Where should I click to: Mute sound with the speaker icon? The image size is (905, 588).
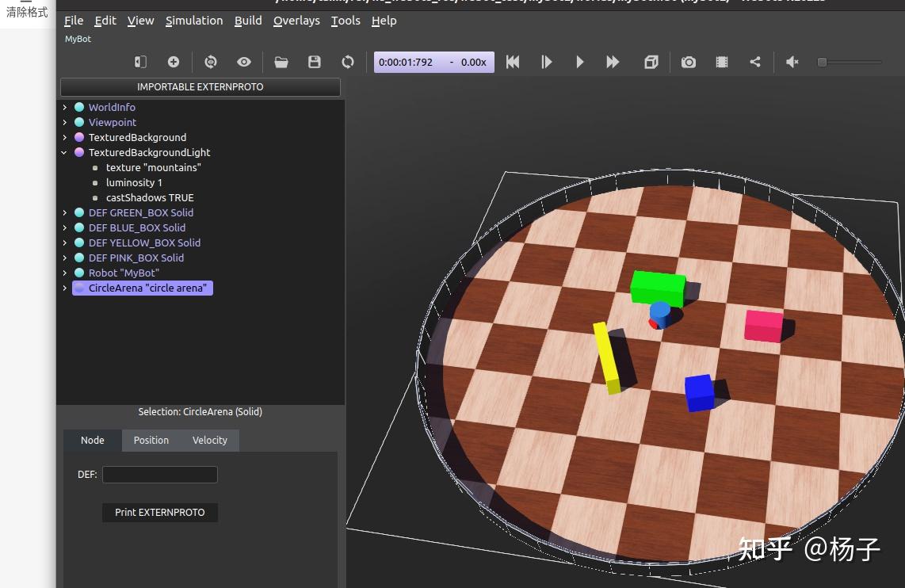click(792, 62)
